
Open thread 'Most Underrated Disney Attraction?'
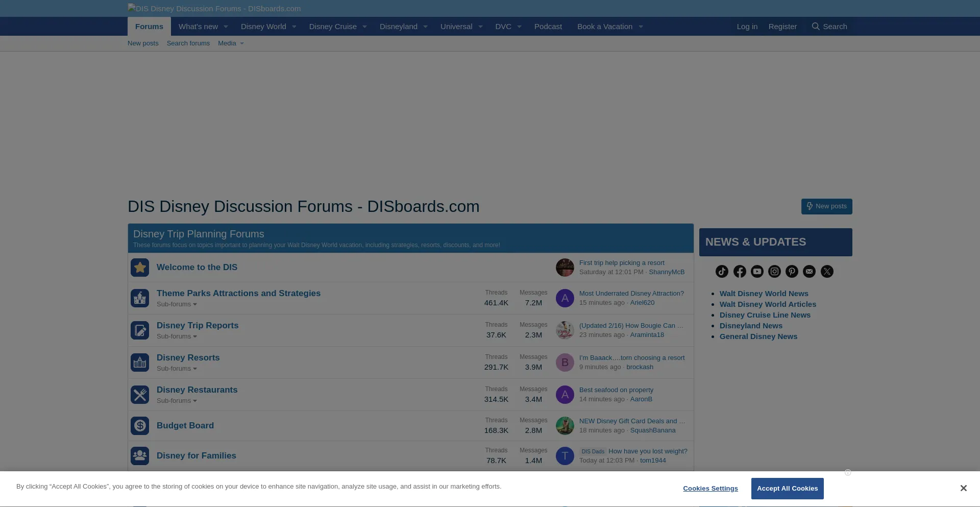click(x=631, y=294)
